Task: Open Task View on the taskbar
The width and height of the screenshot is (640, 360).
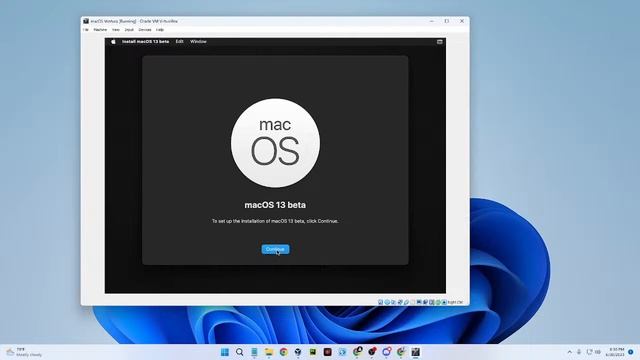Action: click(x=254, y=352)
